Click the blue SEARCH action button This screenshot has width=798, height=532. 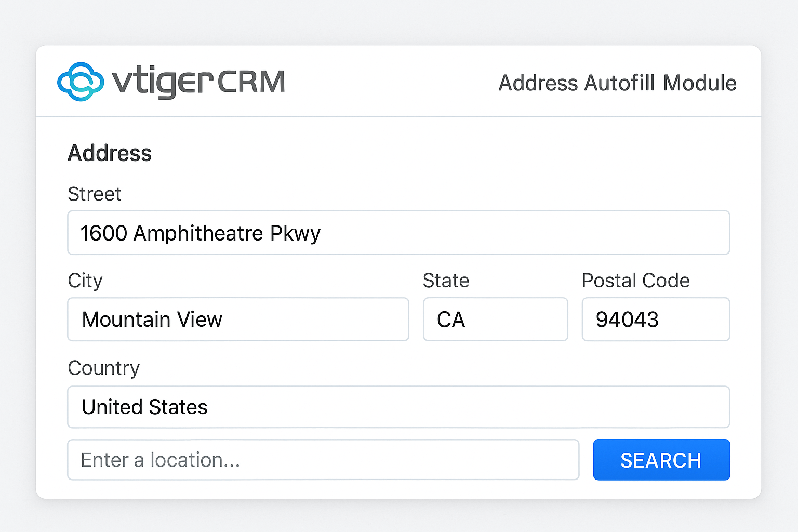tap(661, 460)
